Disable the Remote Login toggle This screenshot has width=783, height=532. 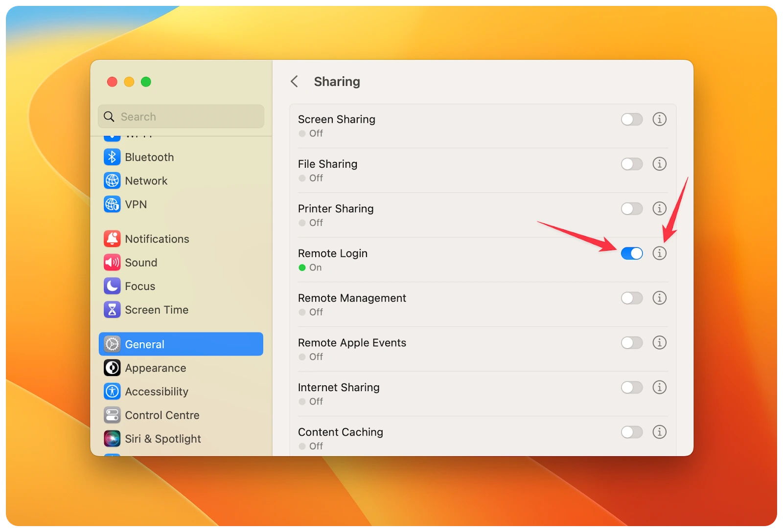tap(632, 253)
